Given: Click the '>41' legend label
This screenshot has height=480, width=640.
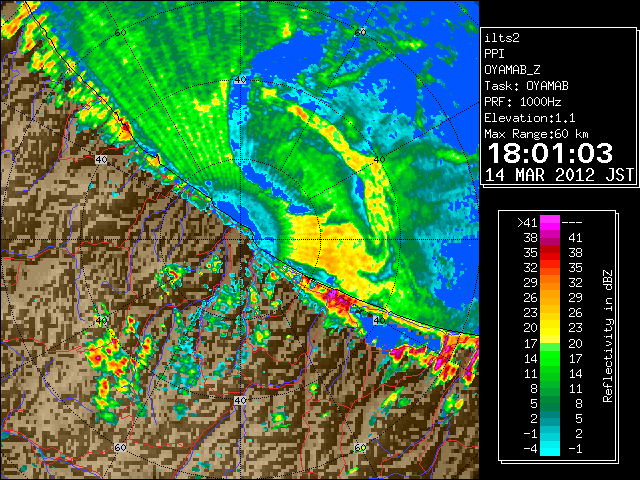Looking at the screenshot, I should 527,222.
